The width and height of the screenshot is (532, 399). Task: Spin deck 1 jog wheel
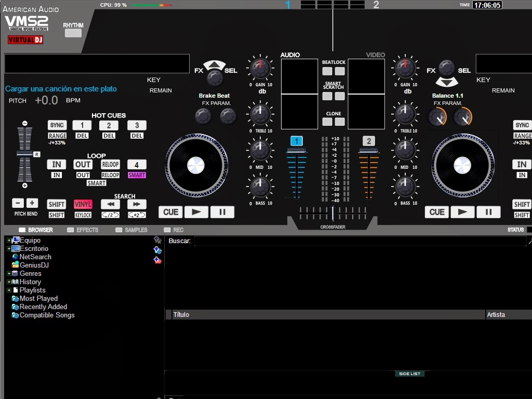[x=195, y=165]
